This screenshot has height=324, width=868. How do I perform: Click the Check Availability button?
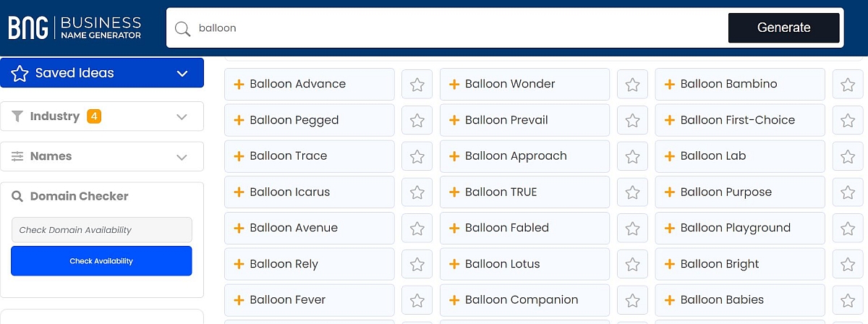101,261
